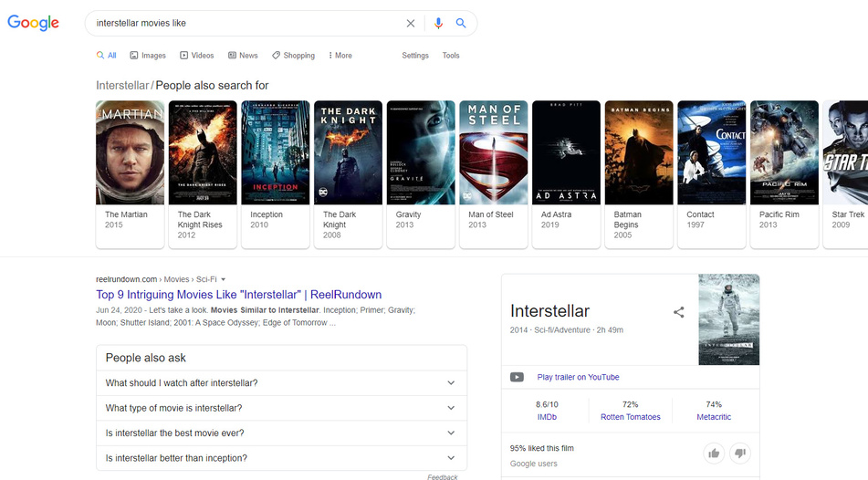This screenshot has width=868, height=480.
Task: Select The Dark Knight 2008 poster
Action: coord(348,152)
